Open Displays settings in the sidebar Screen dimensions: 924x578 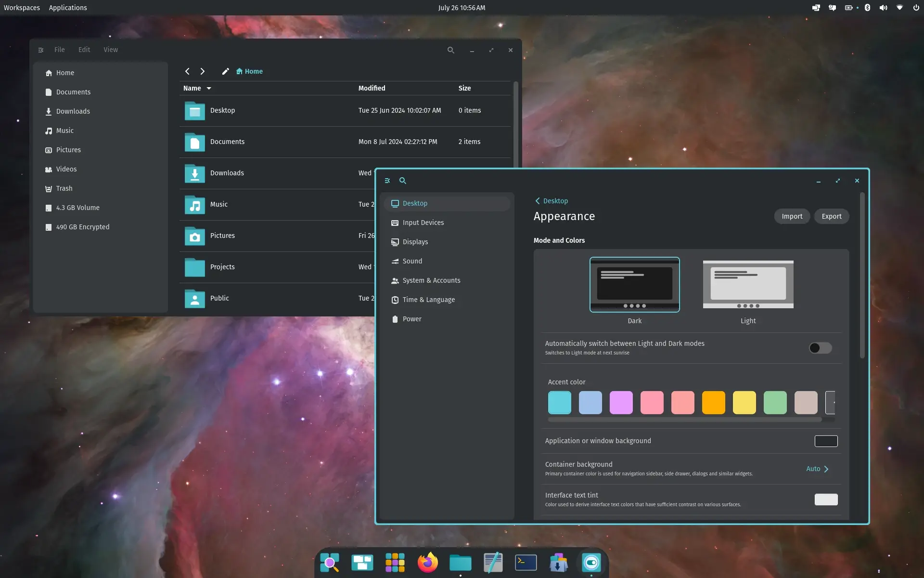click(x=416, y=242)
